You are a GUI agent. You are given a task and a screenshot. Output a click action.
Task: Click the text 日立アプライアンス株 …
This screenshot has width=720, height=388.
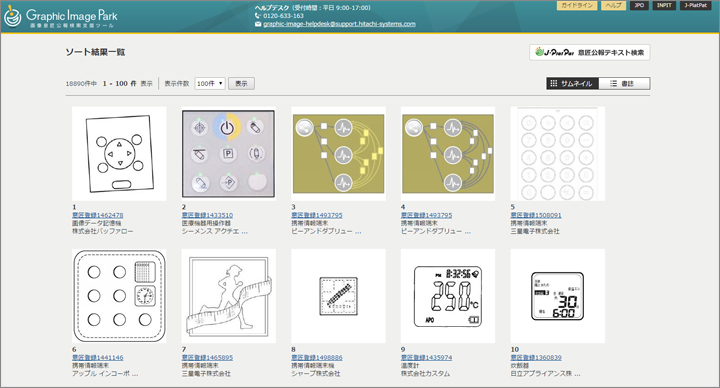(546, 373)
